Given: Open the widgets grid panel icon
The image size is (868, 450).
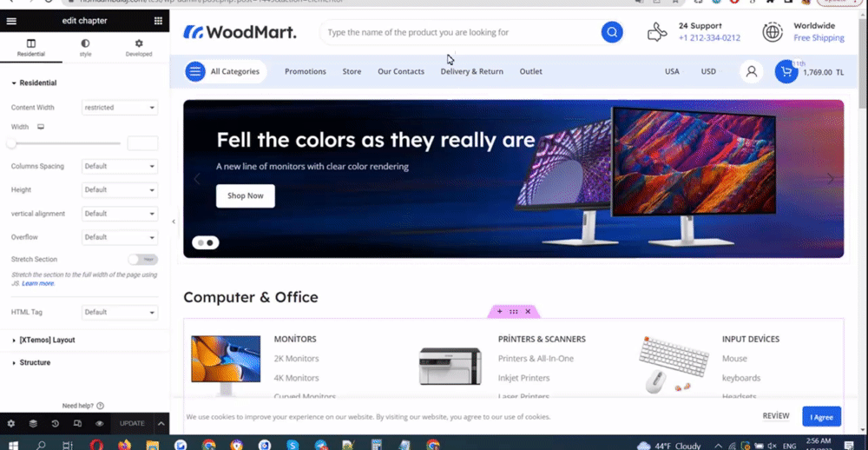Looking at the screenshot, I should point(158,21).
